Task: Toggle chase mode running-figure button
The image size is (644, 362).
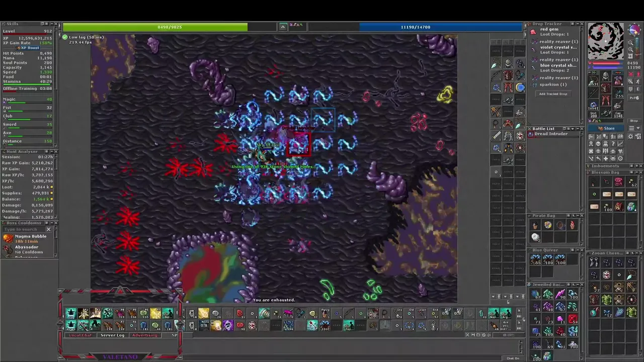Action: coord(637,81)
